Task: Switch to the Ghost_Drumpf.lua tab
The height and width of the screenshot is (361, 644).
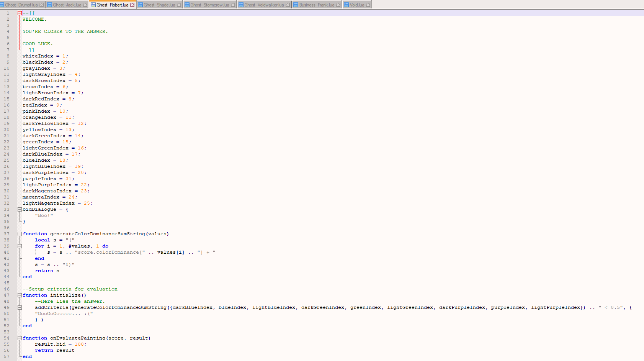Action: click(21, 5)
